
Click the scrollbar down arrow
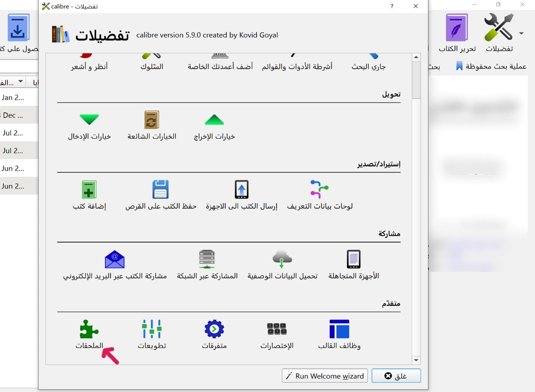pyautogui.click(x=416, y=360)
